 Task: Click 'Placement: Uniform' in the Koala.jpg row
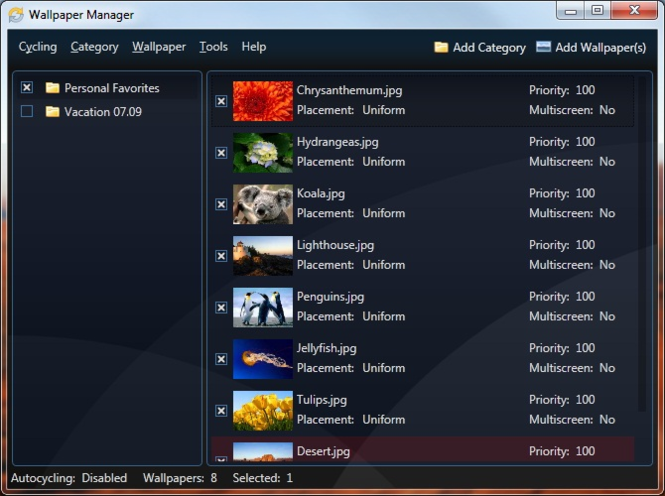tap(351, 213)
